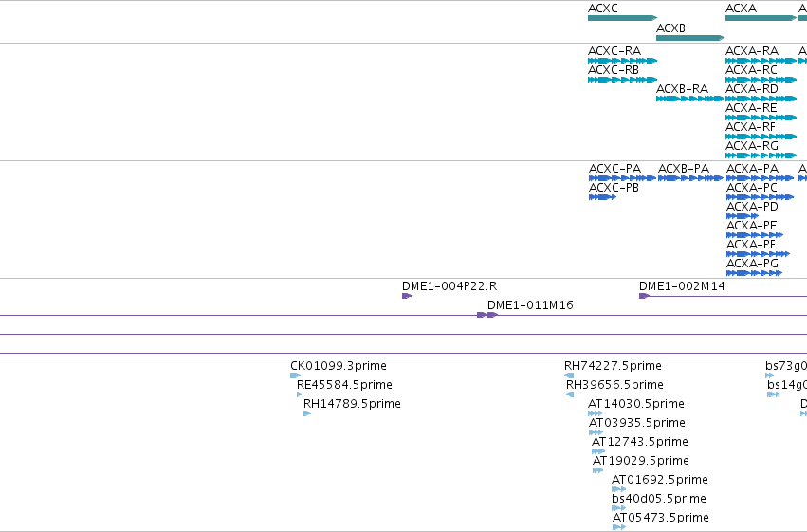Image resolution: width=807 pixels, height=532 pixels.
Task: Select the RH39656.5prime EST glyph
Action: click(x=570, y=394)
